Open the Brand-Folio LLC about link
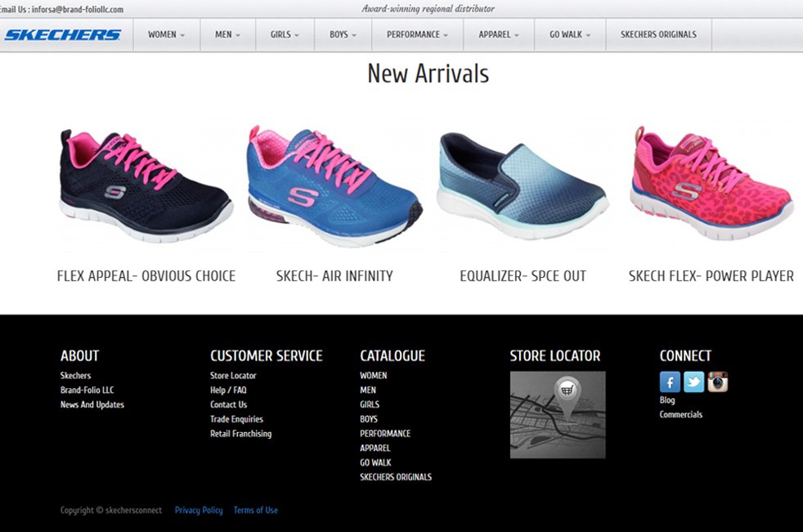Viewport: 803px width, 532px height. [87, 390]
